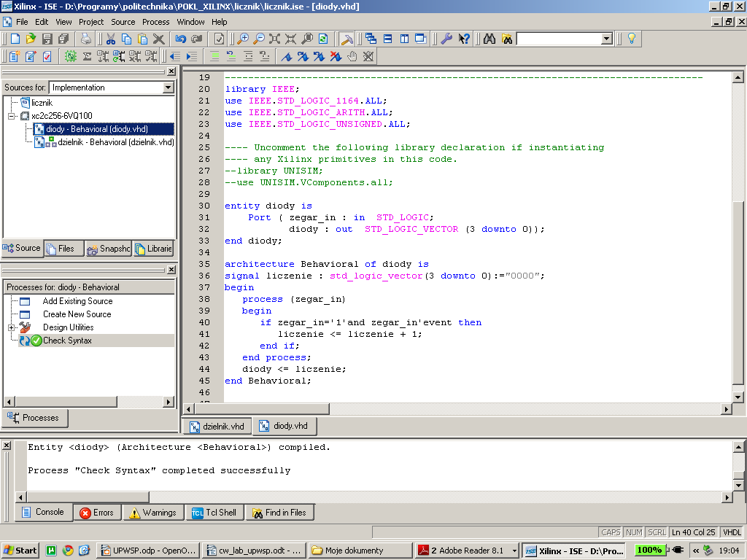Open the Sources for Implementation dropdown
The width and height of the screenshot is (747, 560).
point(168,87)
